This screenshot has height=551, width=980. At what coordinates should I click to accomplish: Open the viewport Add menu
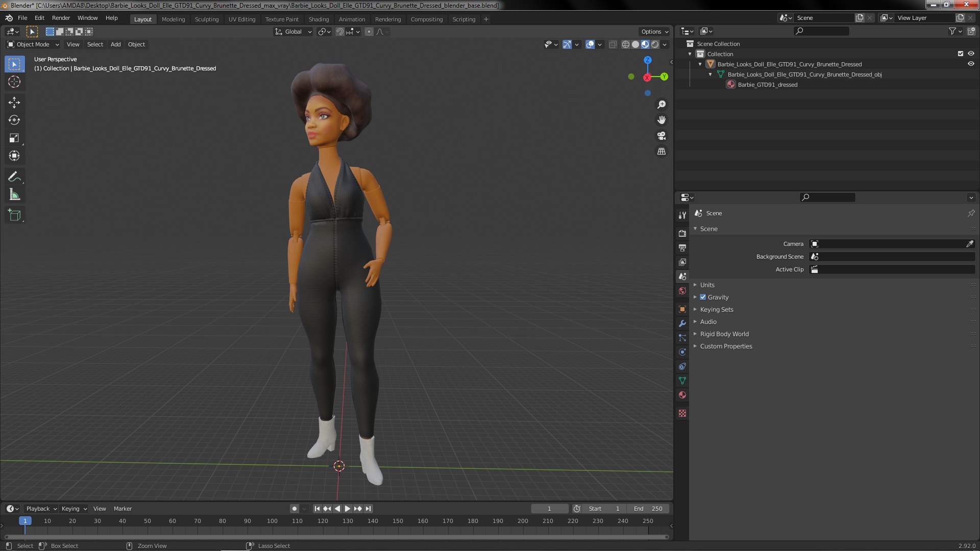point(116,44)
